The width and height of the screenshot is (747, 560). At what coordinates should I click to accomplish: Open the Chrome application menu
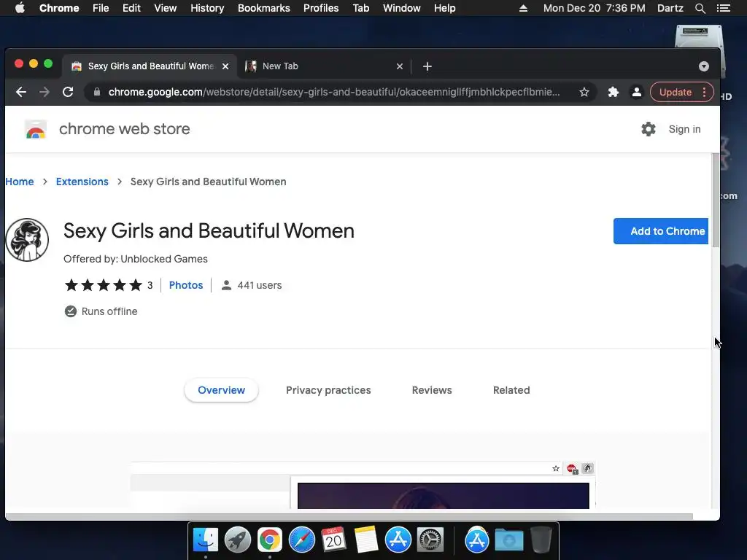point(59,8)
